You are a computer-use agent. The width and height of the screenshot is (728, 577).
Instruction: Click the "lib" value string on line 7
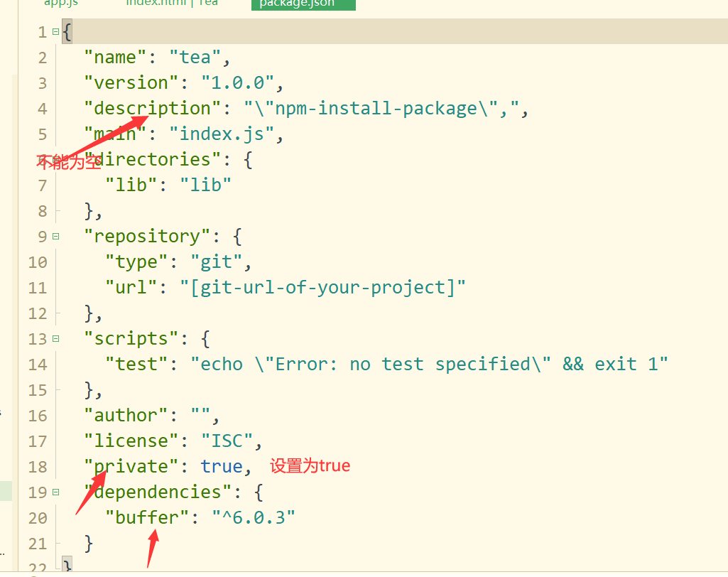pyautogui.click(x=206, y=185)
